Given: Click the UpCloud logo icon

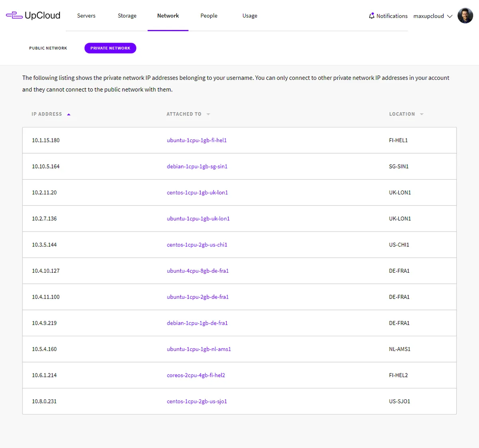Looking at the screenshot, I should [x=14, y=16].
